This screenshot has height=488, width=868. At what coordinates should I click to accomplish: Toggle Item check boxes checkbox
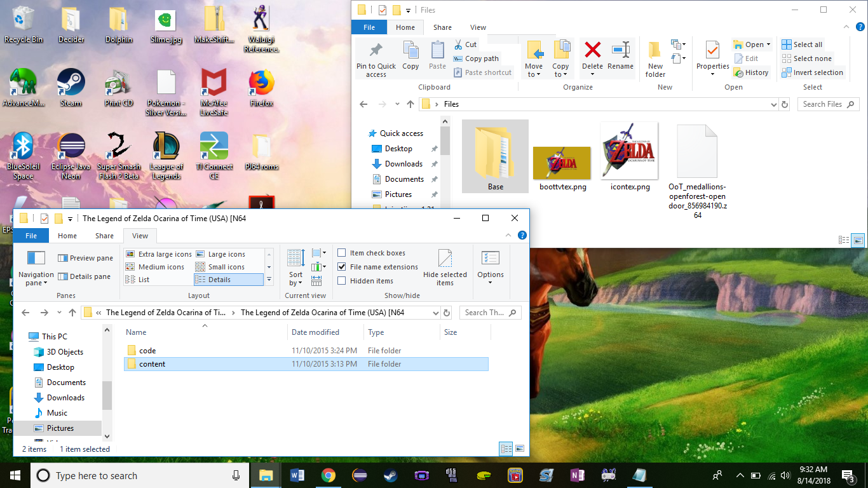click(x=342, y=253)
